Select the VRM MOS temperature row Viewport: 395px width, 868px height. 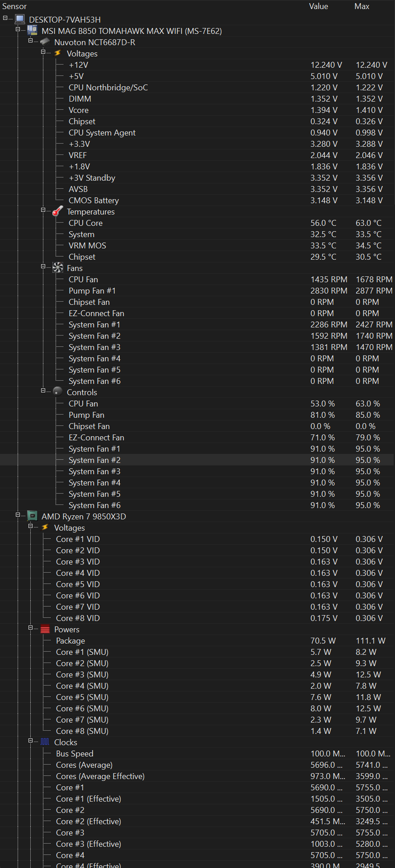click(197, 246)
